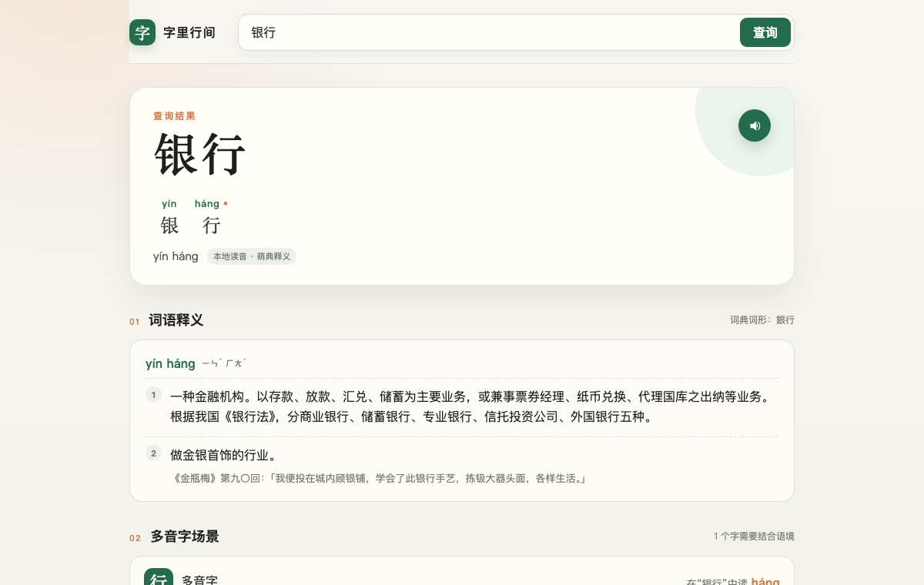The image size is (924, 585).
Task: Click the green 行 polyphone tile icon
Action: click(x=159, y=577)
